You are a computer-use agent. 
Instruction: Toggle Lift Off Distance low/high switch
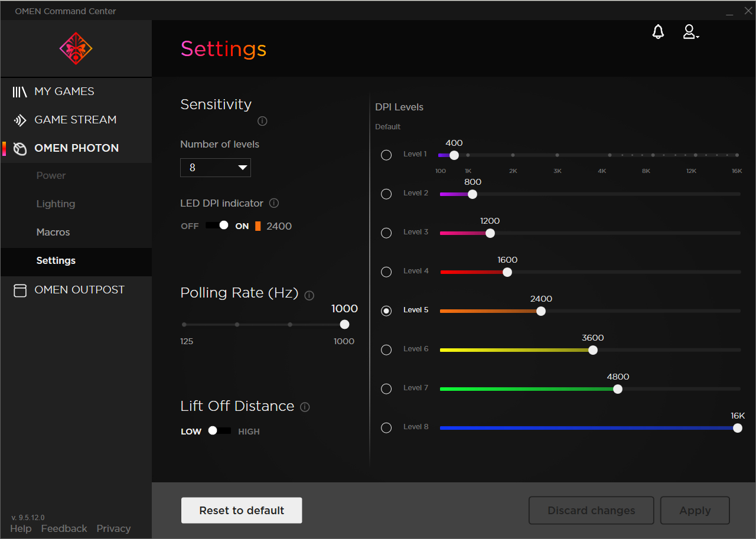click(219, 430)
